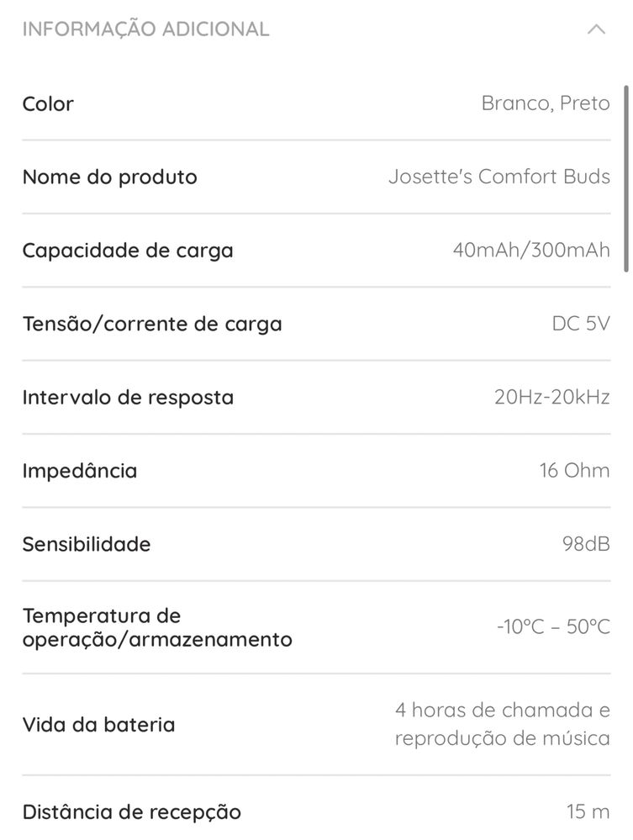Click the DC 5V value

pyautogui.click(x=581, y=323)
